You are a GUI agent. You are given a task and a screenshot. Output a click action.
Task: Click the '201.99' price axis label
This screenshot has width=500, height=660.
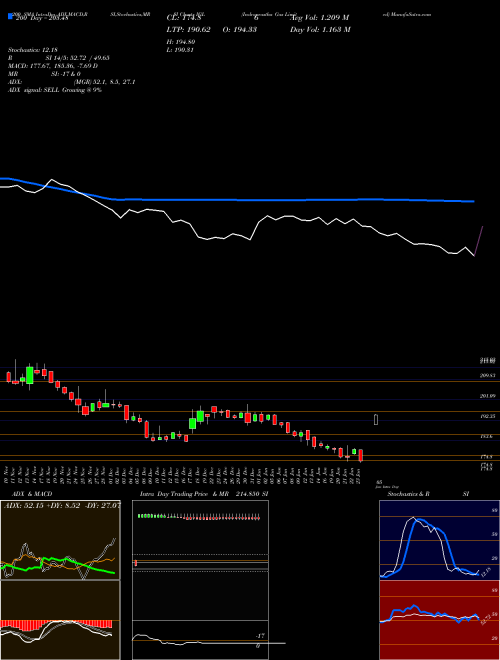(487, 396)
